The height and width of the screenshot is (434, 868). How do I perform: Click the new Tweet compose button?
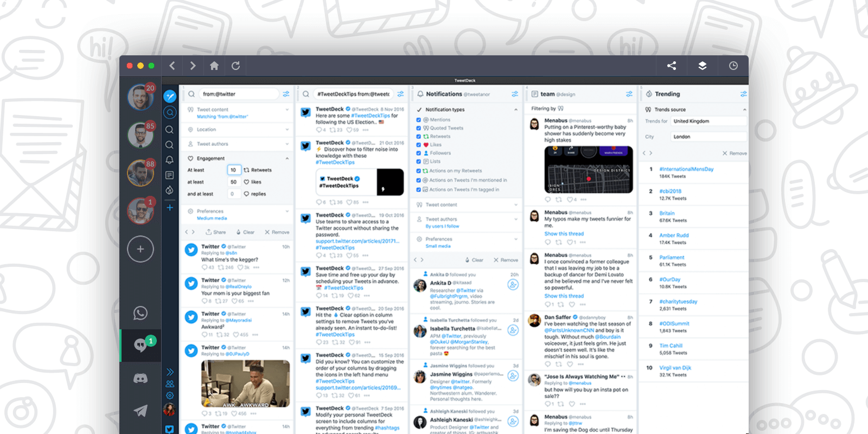pyautogui.click(x=170, y=96)
